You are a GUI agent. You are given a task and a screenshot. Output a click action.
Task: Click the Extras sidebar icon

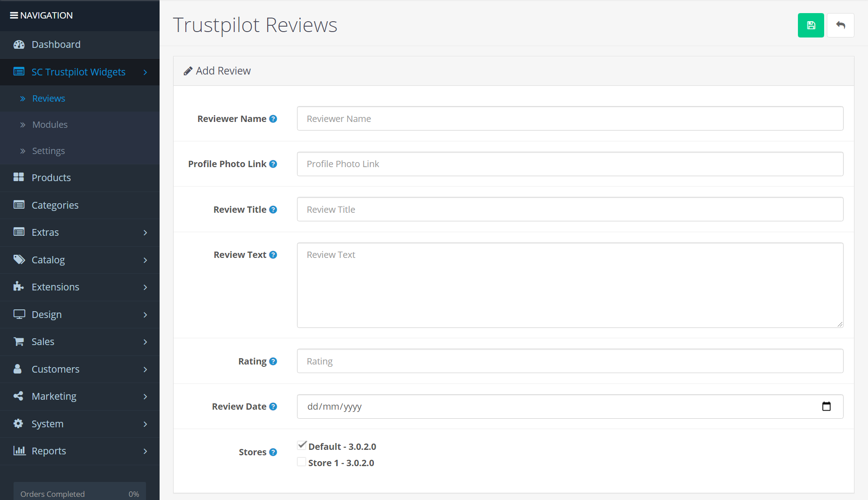(19, 232)
